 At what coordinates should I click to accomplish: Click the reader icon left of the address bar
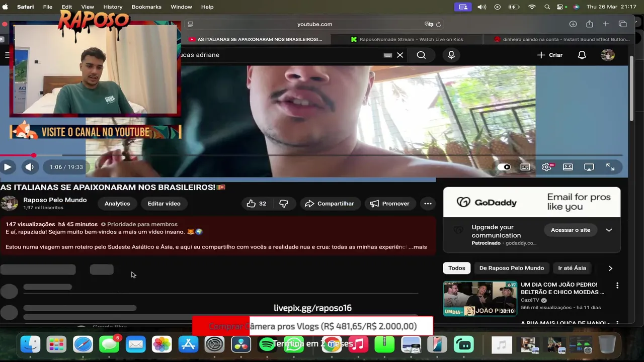tap(190, 24)
